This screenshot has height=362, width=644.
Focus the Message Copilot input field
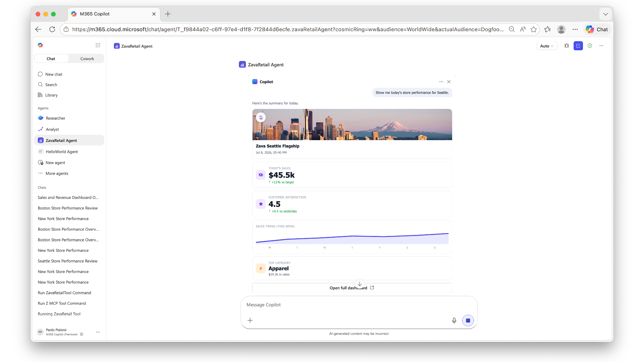click(x=359, y=305)
